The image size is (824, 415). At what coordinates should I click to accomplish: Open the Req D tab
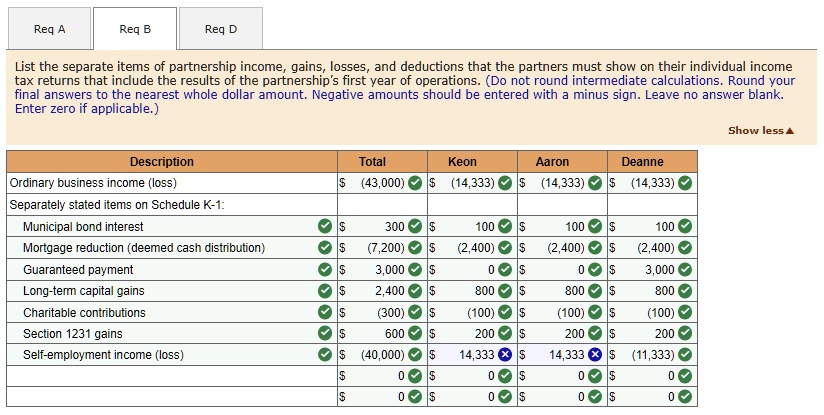[221, 29]
